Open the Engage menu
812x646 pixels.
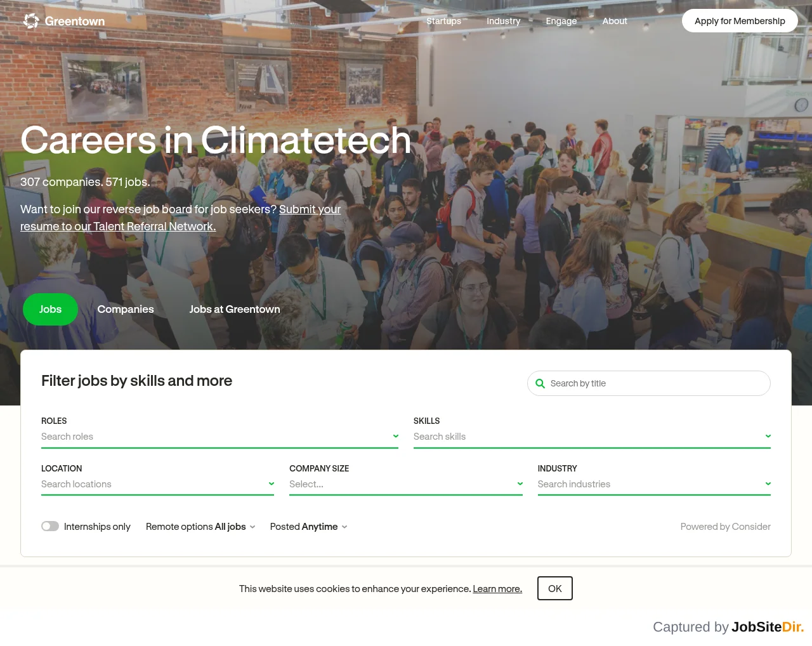pyautogui.click(x=561, y=21)
